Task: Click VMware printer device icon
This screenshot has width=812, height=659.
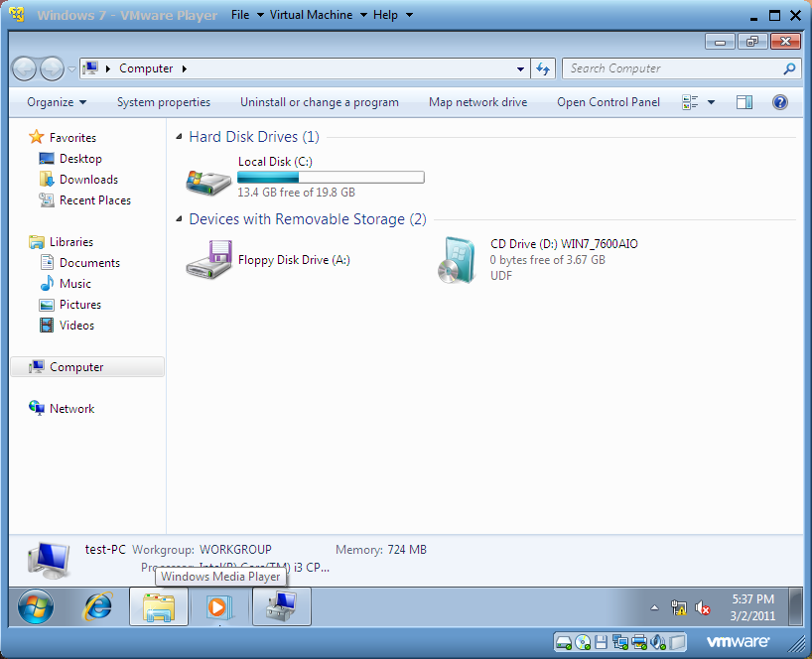Action: click(639, 643)
